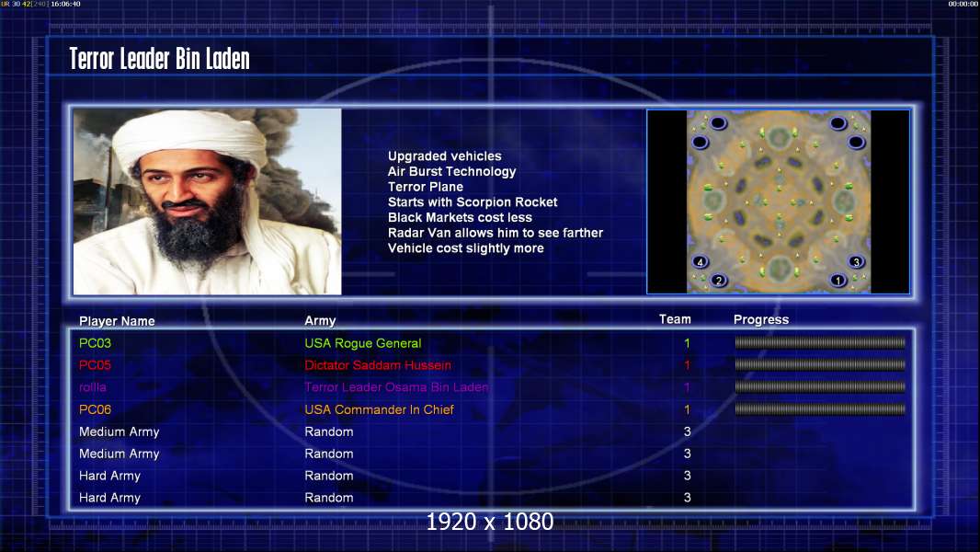Select player name PC05

tap(95, 365)
